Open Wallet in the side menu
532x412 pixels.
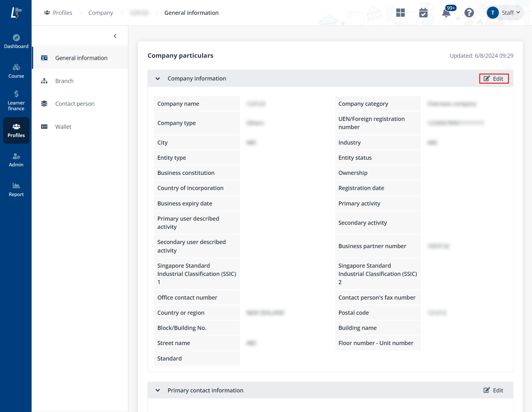63,127
